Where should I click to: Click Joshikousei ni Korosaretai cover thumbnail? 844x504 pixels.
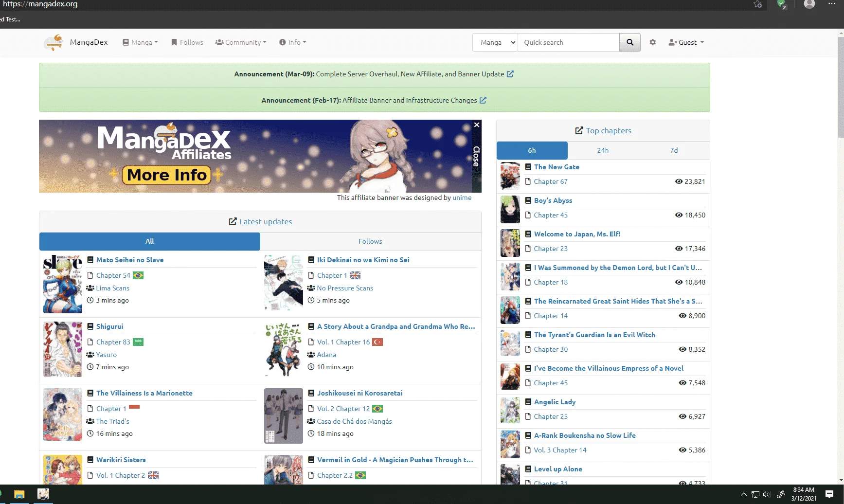click(x=284, y=416)
